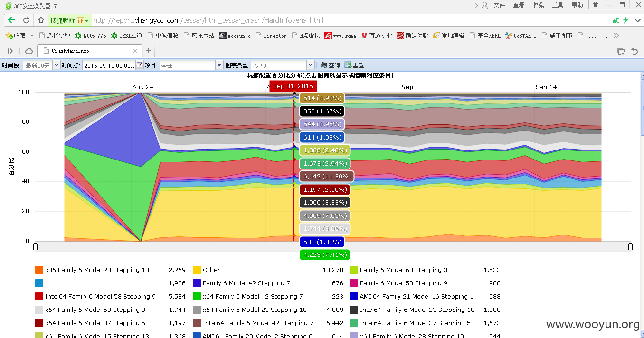644x338 pixels.
Task: Open the N点虚拟 bookmark
Action: [305, 36]
